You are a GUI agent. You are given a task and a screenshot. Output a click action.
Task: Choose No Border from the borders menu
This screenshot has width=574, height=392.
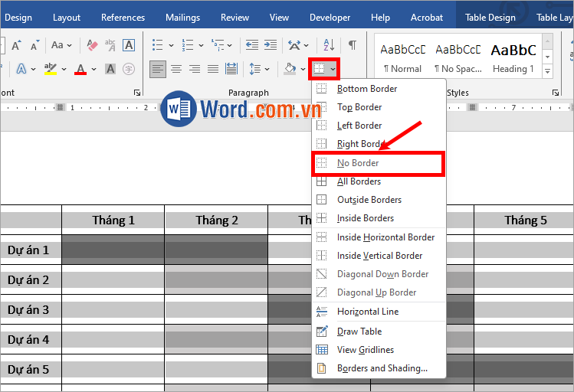[x=358, y=163]
